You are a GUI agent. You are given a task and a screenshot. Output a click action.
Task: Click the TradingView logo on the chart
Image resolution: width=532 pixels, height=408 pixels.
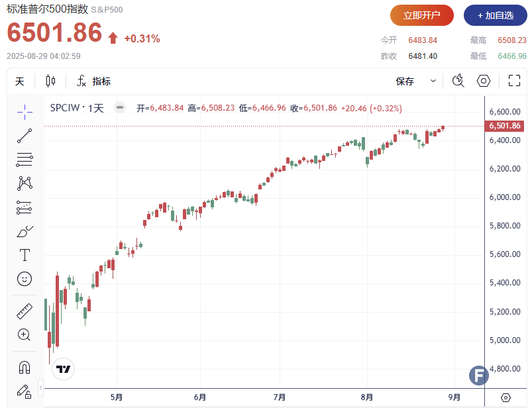[x=63, y=369]
